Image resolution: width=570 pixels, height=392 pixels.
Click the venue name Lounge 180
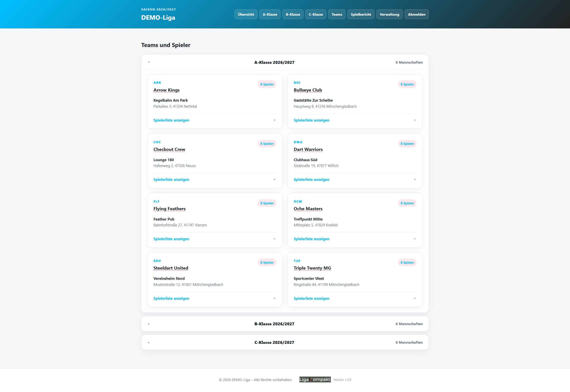click(164, 160)
